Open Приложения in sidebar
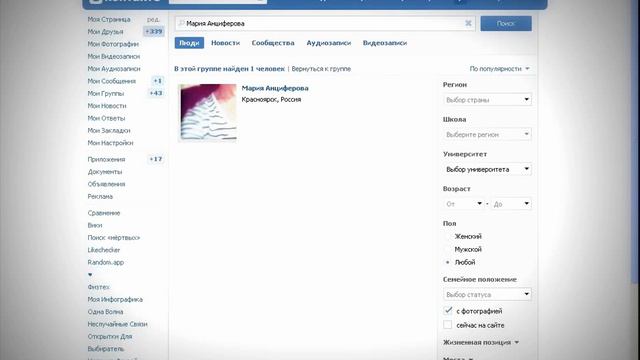Screen dimensions: 640x360 (106, 159)
